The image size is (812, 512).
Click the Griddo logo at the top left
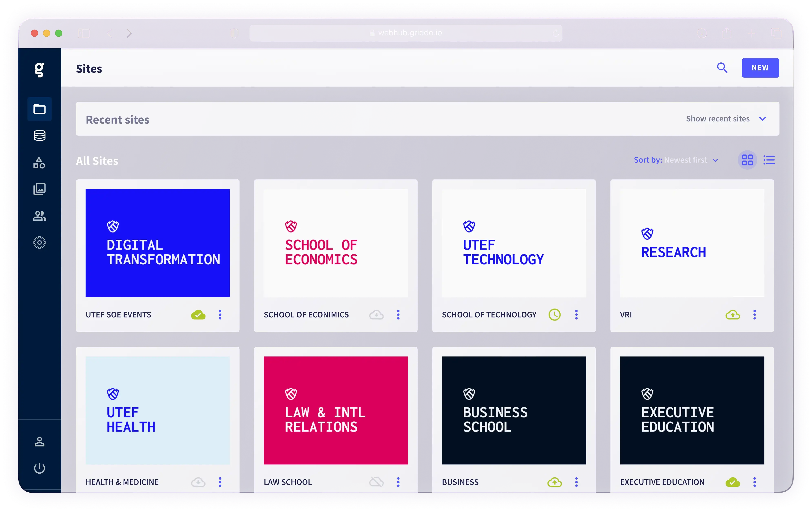(x=39, y=70)
